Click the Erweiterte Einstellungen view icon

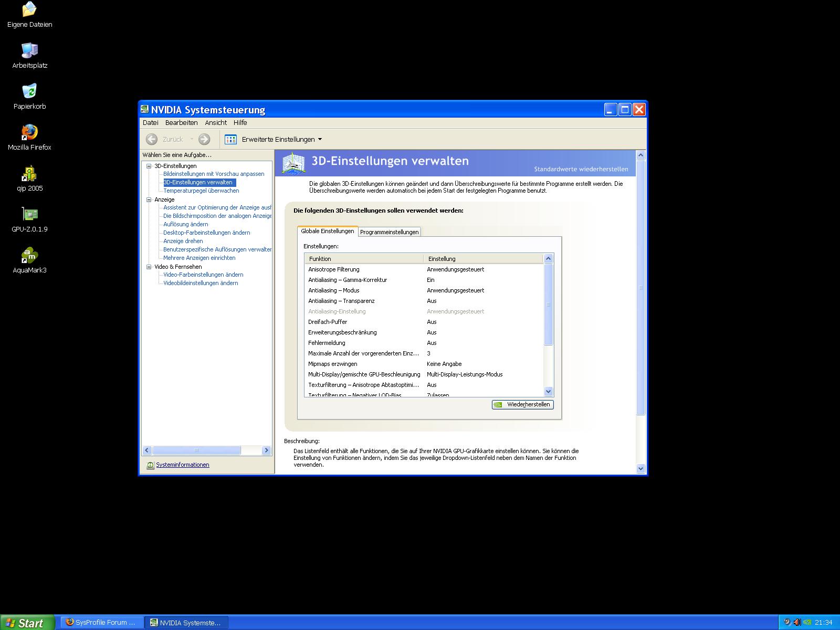pos(230,139)
